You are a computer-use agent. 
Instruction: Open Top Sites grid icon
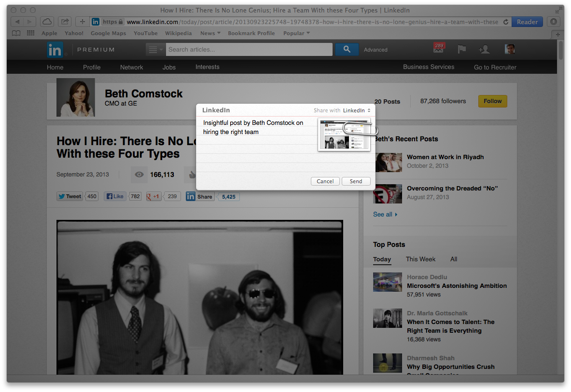(x=30, y=33)
